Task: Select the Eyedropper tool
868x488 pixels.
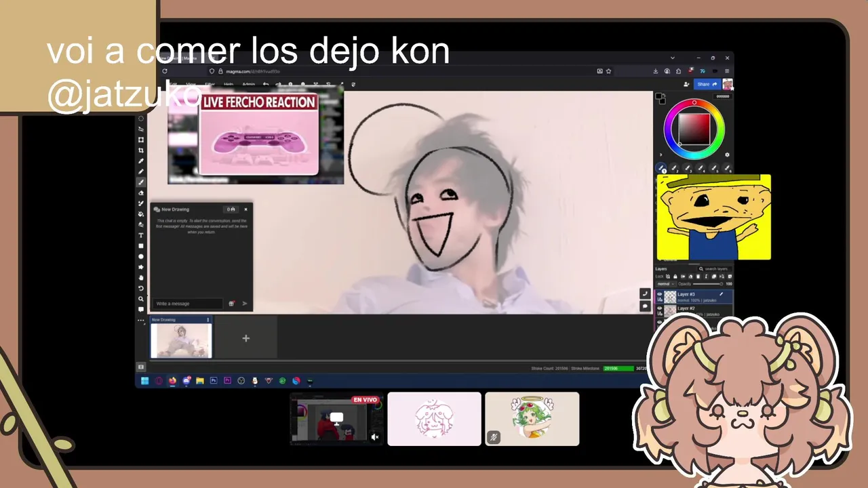Action: [141, 161]
